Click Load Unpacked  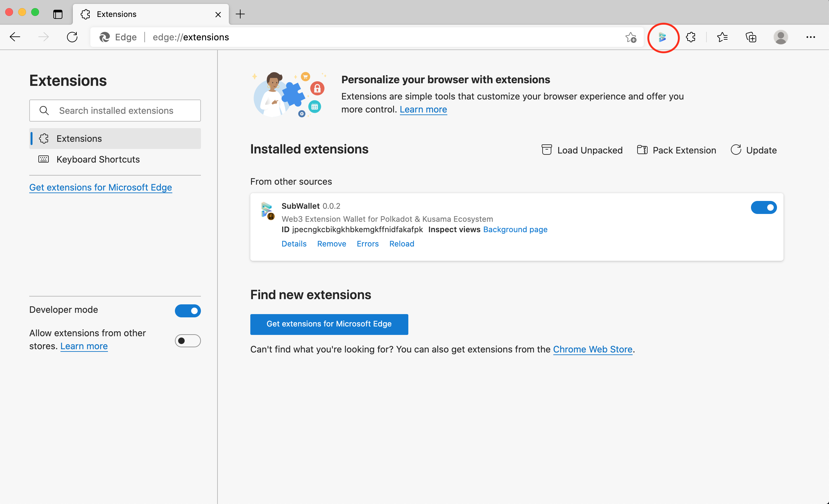click(x=582, y=150)
